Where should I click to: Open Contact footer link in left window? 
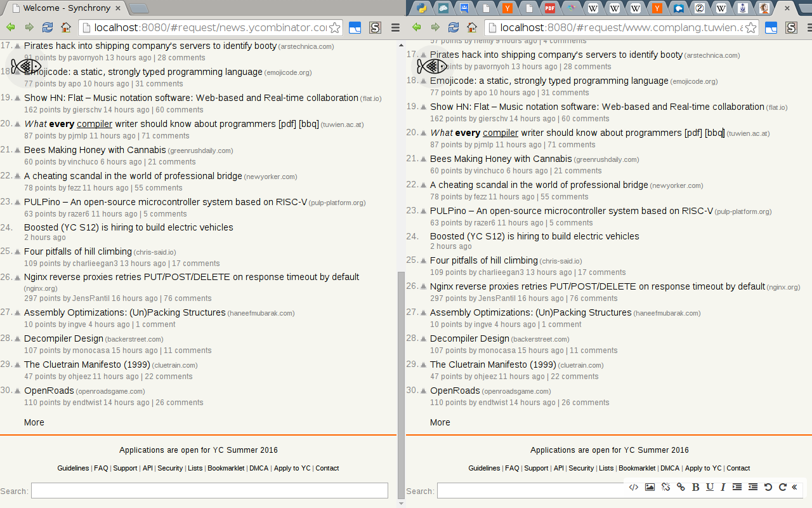(327, 468)
